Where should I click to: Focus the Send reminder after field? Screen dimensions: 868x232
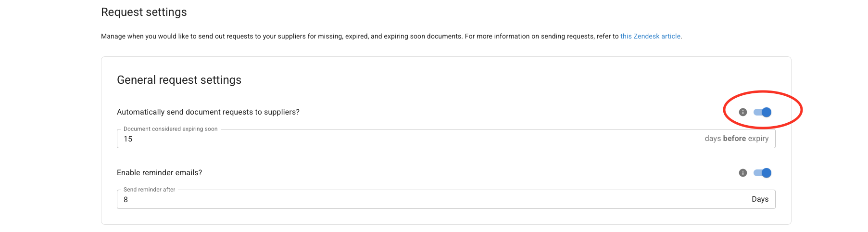coord(446,199)
